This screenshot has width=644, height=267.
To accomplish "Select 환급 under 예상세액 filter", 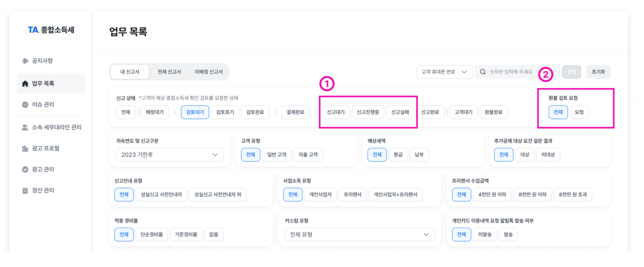I will point(398,154).
